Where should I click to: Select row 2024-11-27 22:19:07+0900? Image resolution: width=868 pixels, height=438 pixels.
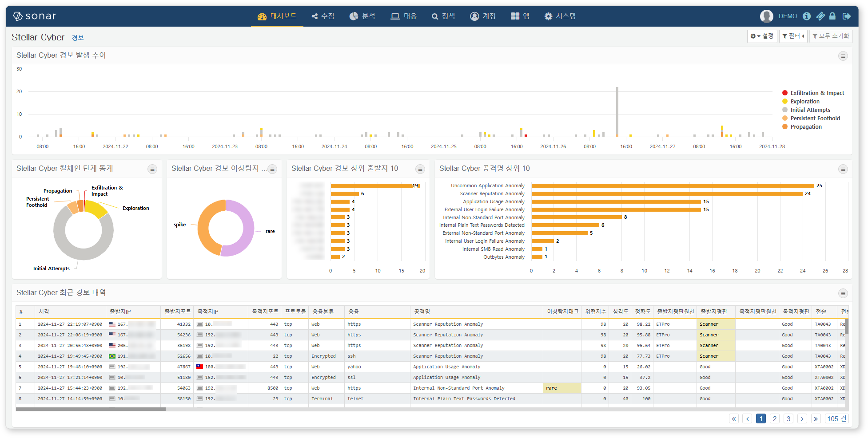430,324
